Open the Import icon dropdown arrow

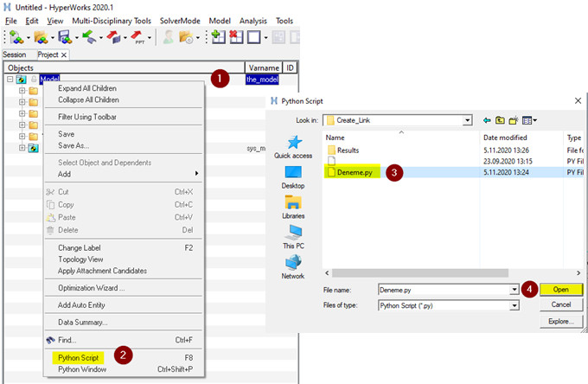click(x=101, y=37)
